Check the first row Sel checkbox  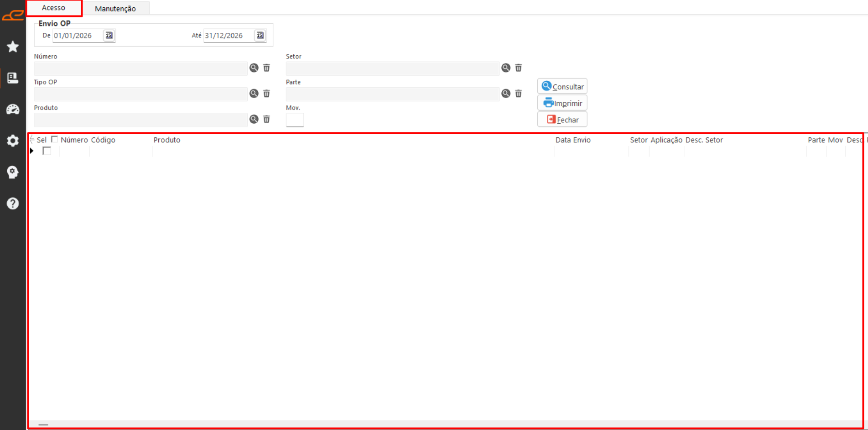click(x=47, y=151)
